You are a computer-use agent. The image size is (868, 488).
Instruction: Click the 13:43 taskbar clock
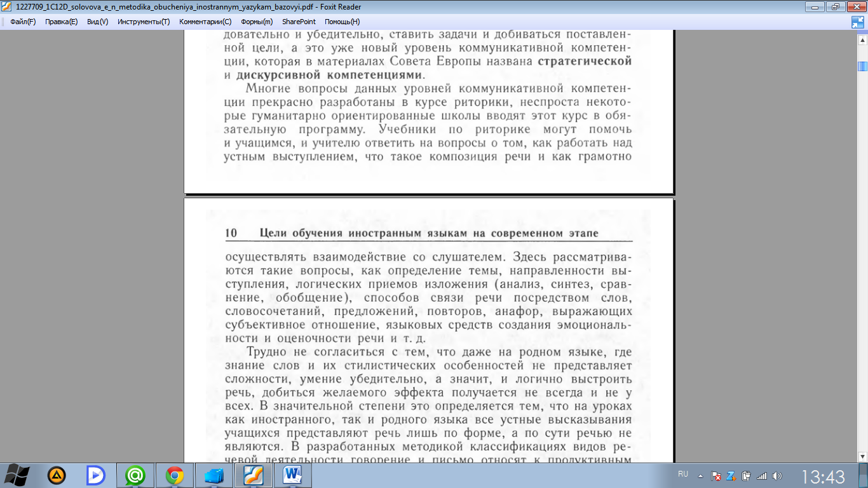coord(823,476)
